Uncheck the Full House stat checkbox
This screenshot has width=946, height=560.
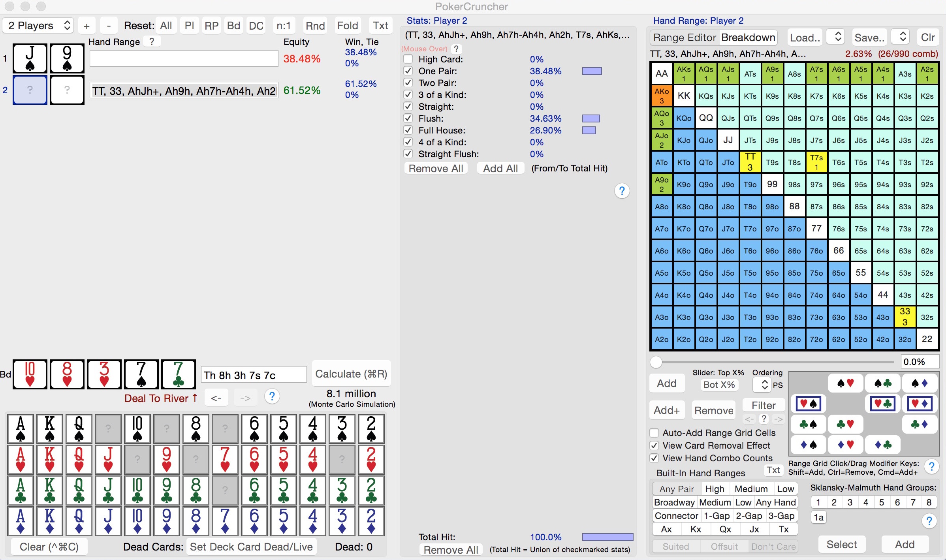(408, 130)
